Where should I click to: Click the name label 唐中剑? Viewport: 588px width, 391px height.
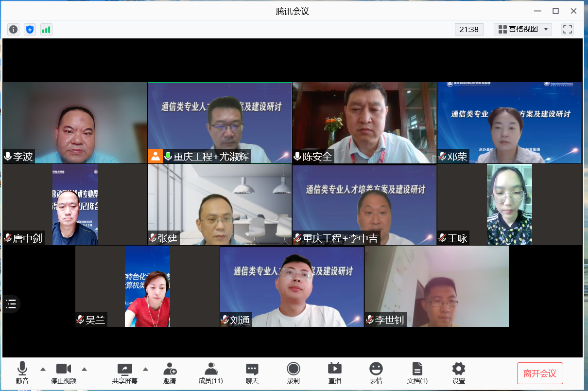28,238
